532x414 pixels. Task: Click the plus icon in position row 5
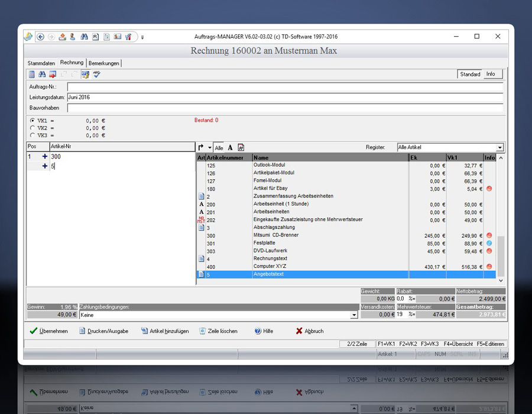[x=45, y=166]
